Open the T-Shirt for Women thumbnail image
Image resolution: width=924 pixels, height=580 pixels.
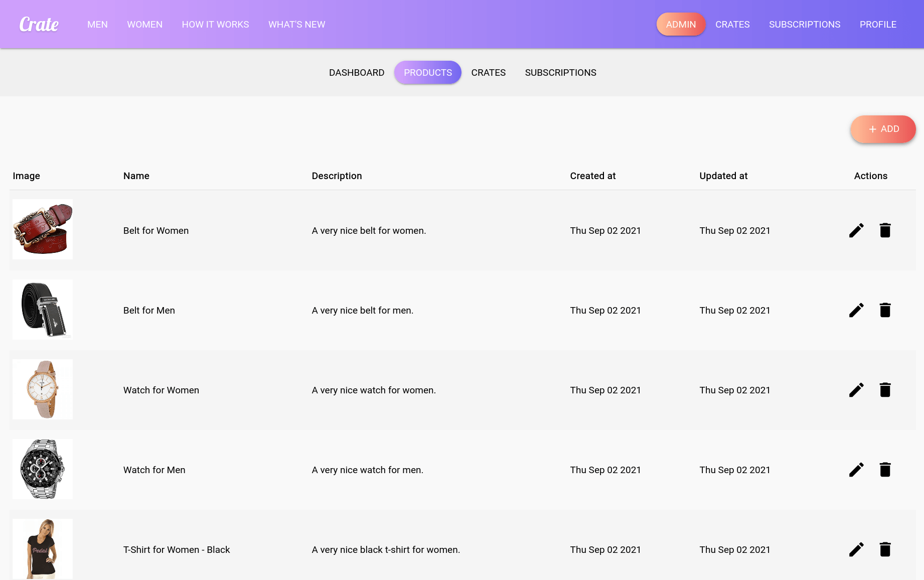[x=43, y=549]
